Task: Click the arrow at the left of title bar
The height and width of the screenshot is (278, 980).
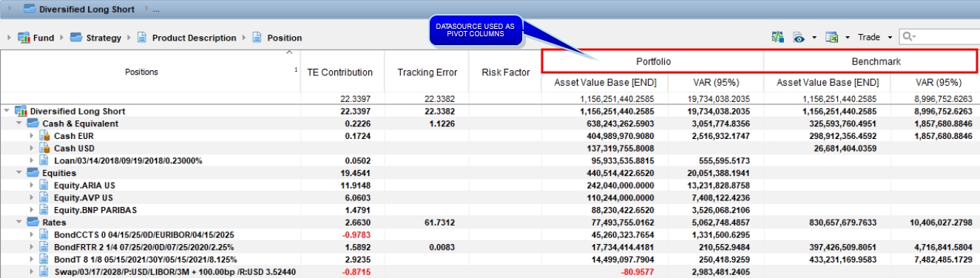Action: tap(10, 9)
